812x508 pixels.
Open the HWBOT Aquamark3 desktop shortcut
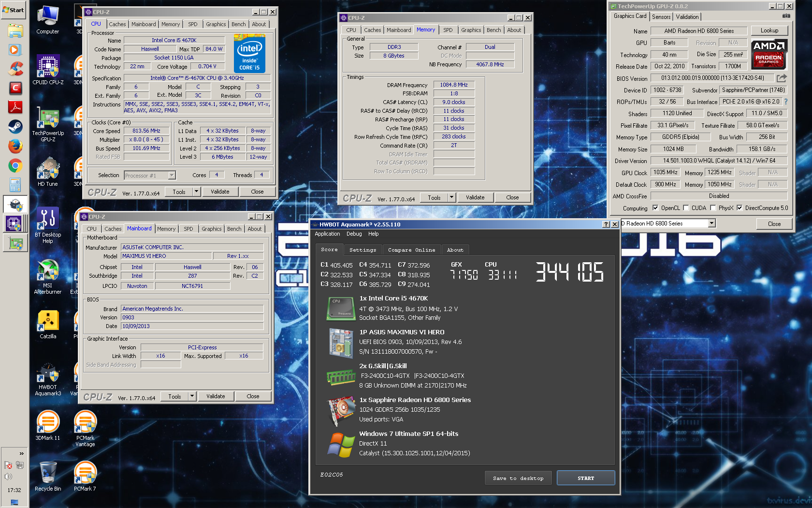pos(48,380)
